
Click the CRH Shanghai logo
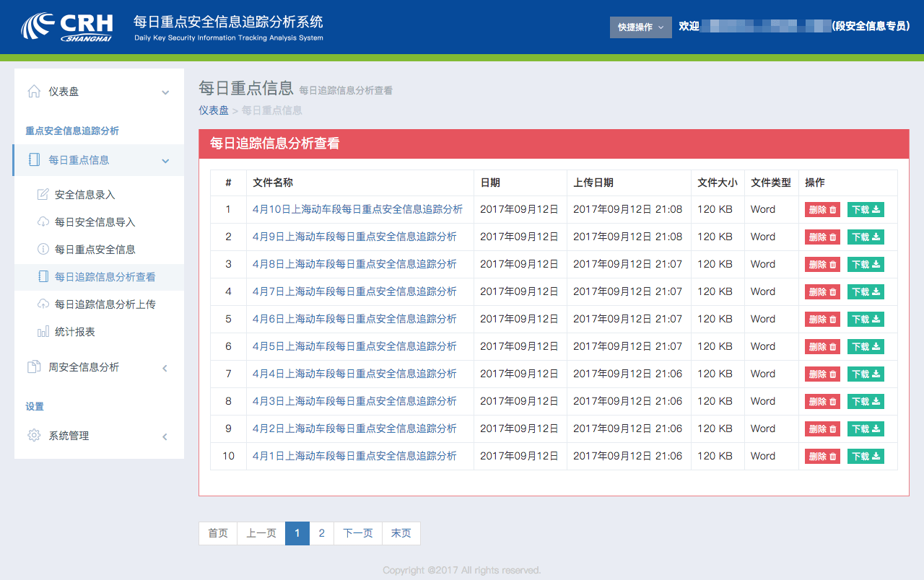[x=66, y=27]
